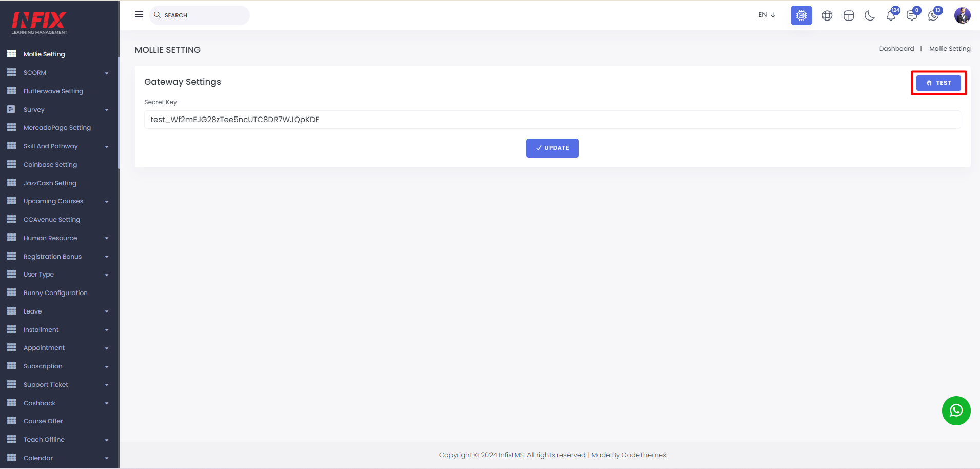Open Coinbase Setting menu item
980x469 pixels.
point(50,164)
